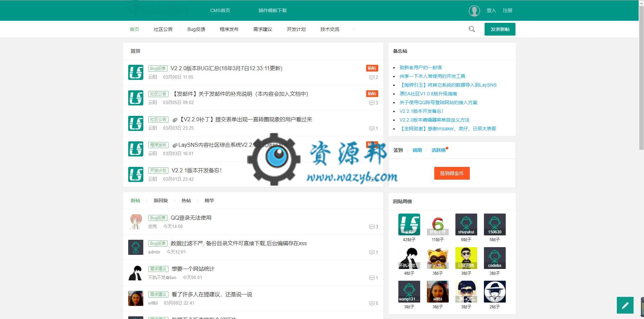This screenshot has height=319, width=644.
Task: Click the 登入 link
Action: 491,10
